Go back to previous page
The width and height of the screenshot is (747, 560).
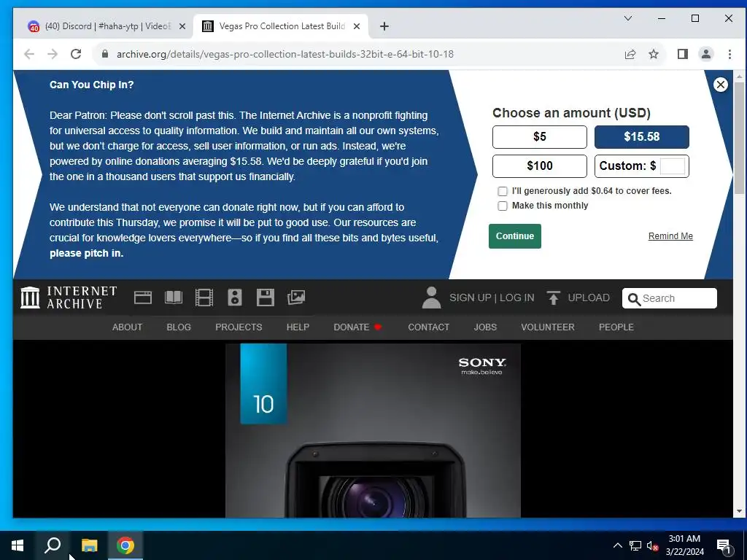pos(29,54)
